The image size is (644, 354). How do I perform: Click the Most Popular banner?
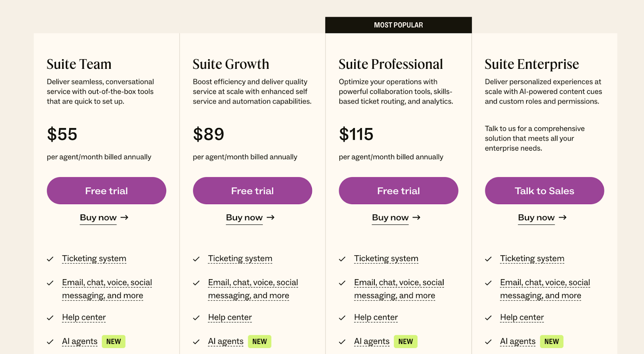coord(398,25)
